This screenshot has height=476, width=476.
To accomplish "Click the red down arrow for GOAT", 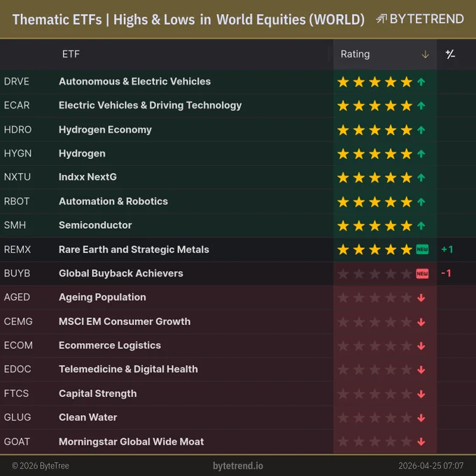I will (421, 442).
